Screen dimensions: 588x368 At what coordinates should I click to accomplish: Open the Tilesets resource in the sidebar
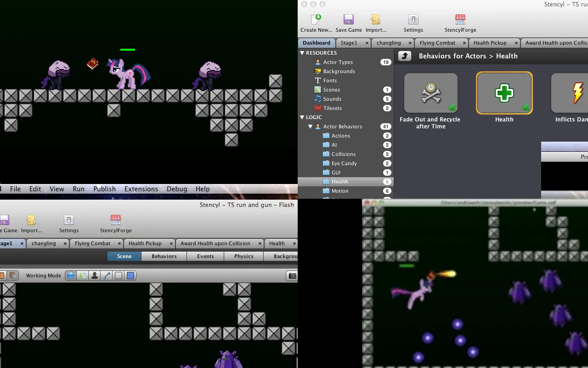[333, 108]
